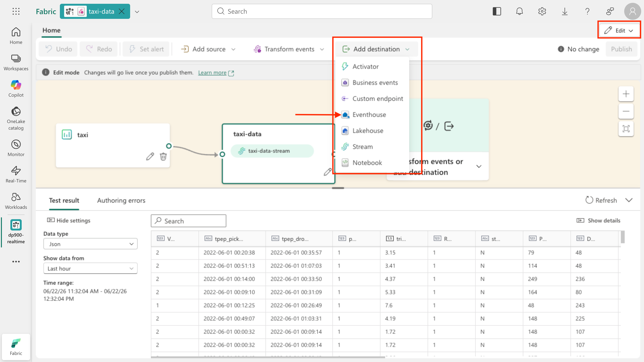Edit the taxi-data stream node pencil
644x362 pixels.
327,172
